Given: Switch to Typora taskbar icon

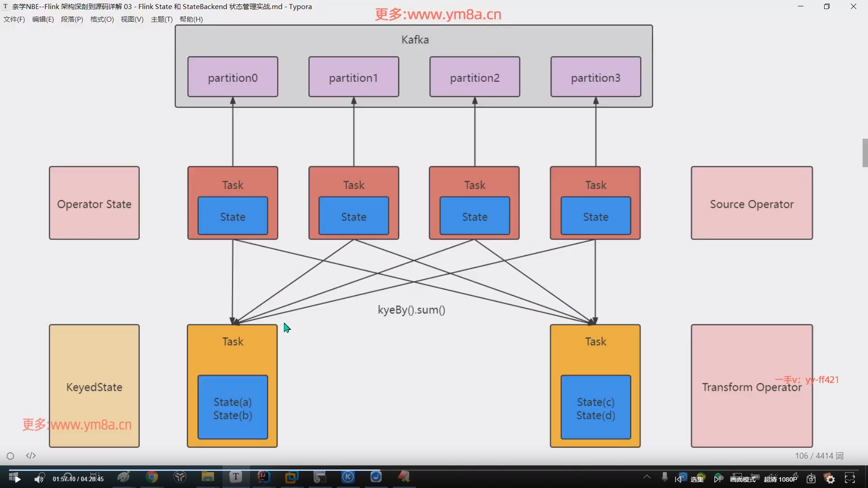Looking at the screenshot, I should (236, 477).
